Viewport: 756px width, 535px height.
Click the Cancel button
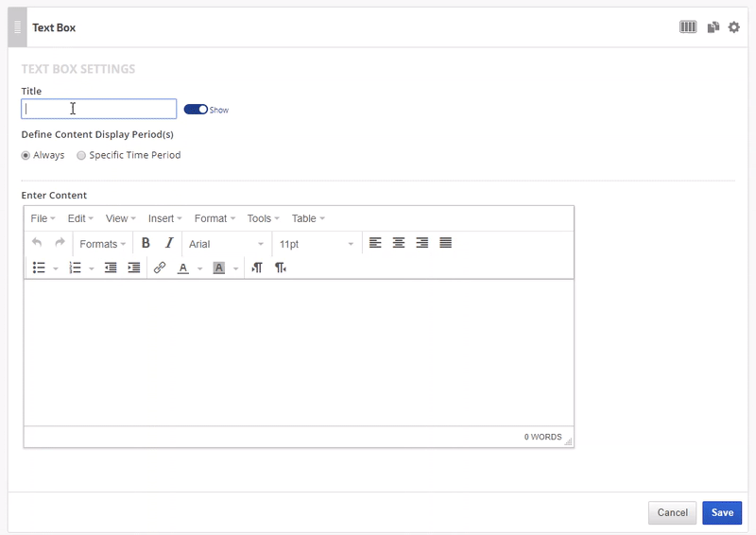(672, 512)
